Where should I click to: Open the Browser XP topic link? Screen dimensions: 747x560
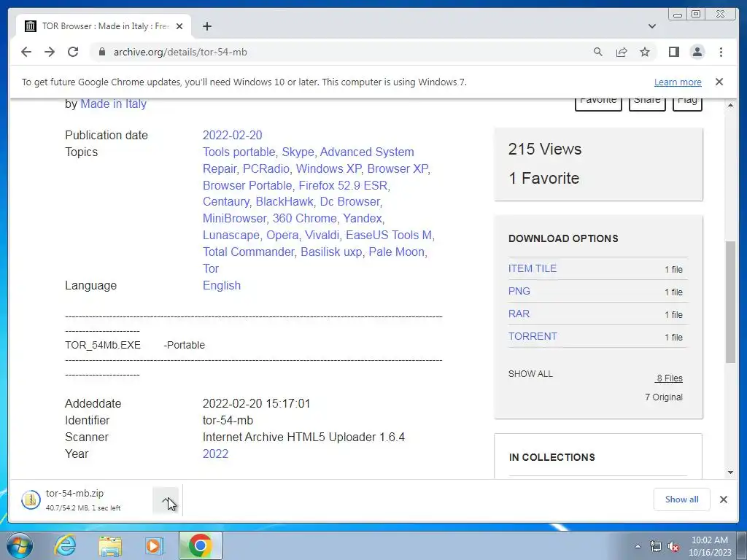[x=398, y=168]
